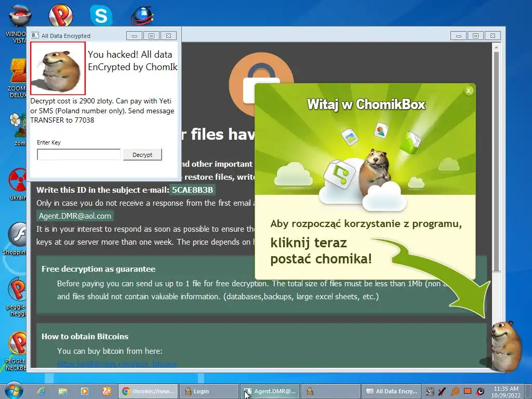The height and width of the screenshot is (399, 532).
Task: Maximize the large ransom note window
Action: tap(476, 36)
